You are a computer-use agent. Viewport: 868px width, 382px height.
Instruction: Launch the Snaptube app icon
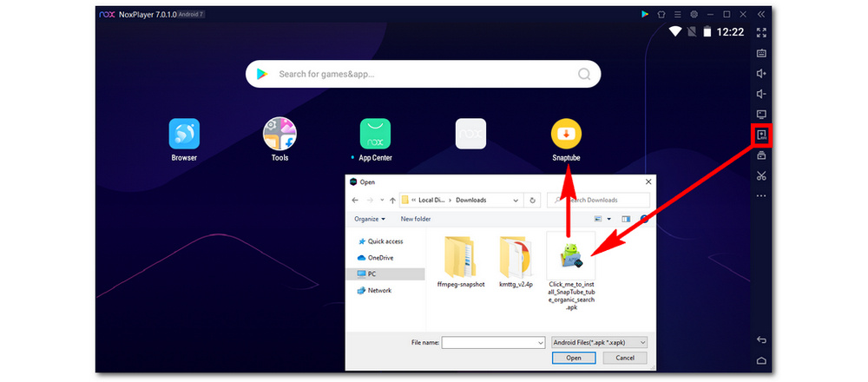566,134
